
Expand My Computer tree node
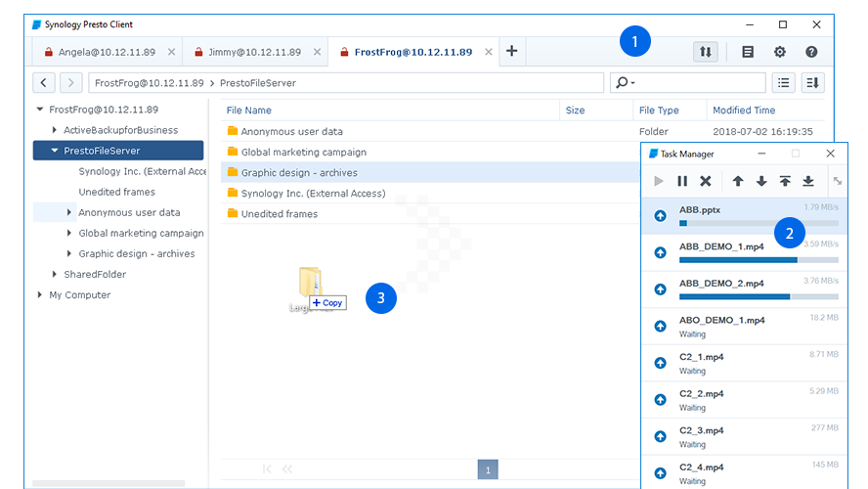point(40,294)
